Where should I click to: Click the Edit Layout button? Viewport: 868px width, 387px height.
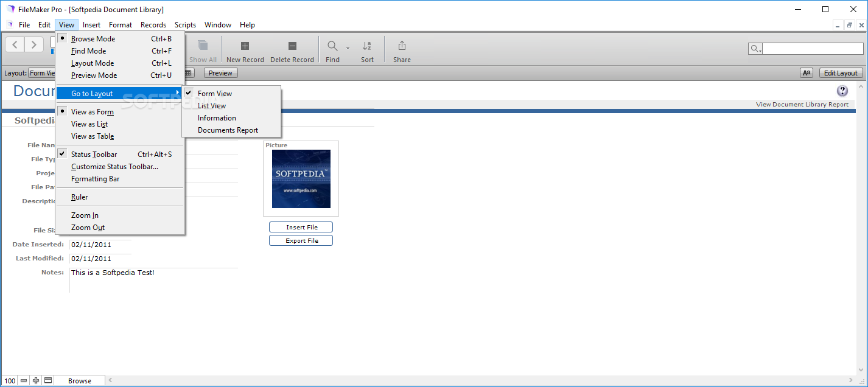pos(841,73)
